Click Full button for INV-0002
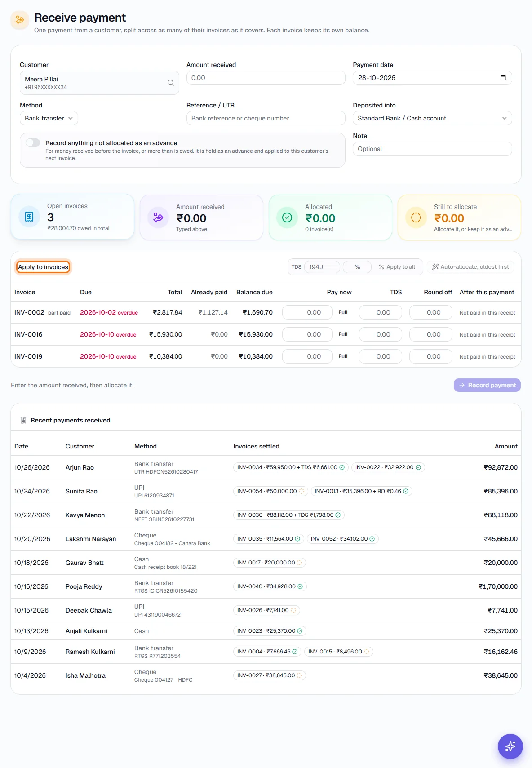 click(x=343, y=312)
